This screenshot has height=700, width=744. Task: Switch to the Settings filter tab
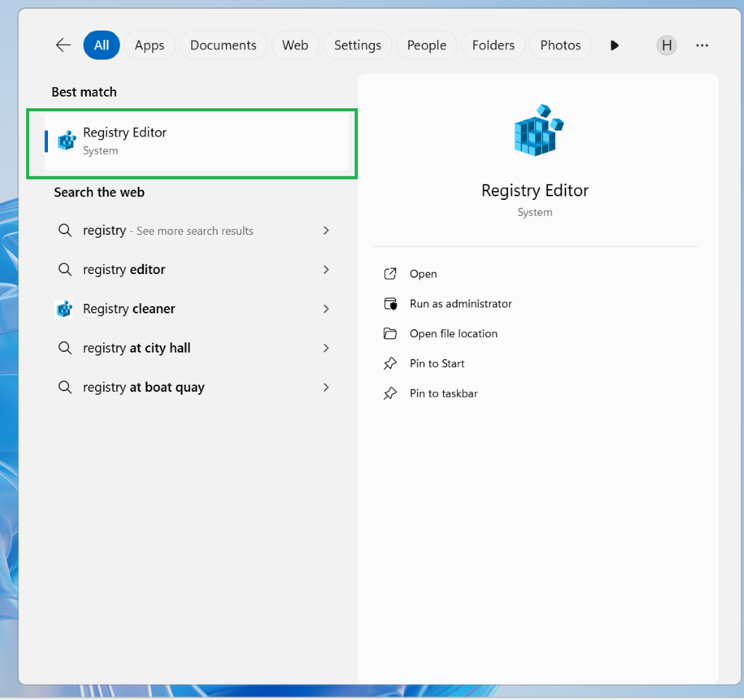[x=357, y=45]
